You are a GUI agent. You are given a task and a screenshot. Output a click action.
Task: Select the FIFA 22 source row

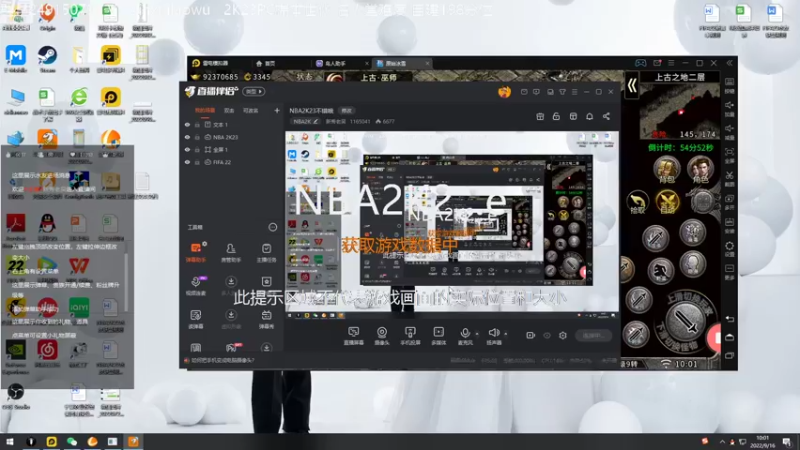pyautogui.click(x=232, y=162)
